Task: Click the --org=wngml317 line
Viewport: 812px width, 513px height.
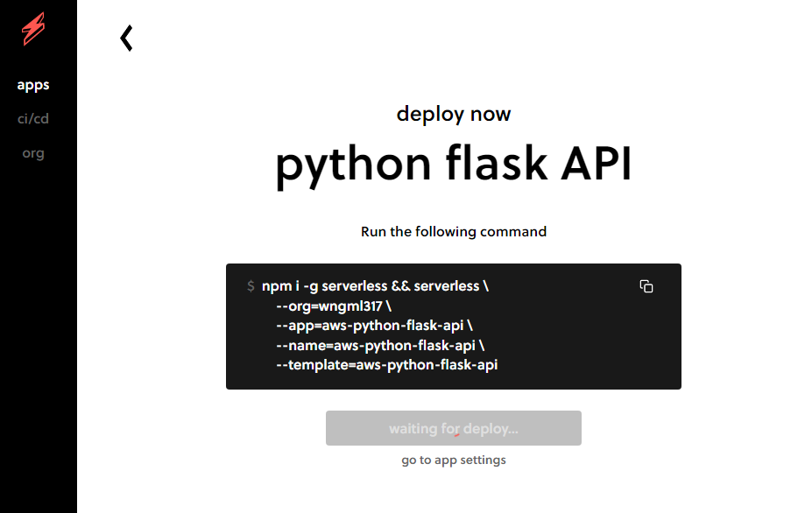Action: [334, 306]
